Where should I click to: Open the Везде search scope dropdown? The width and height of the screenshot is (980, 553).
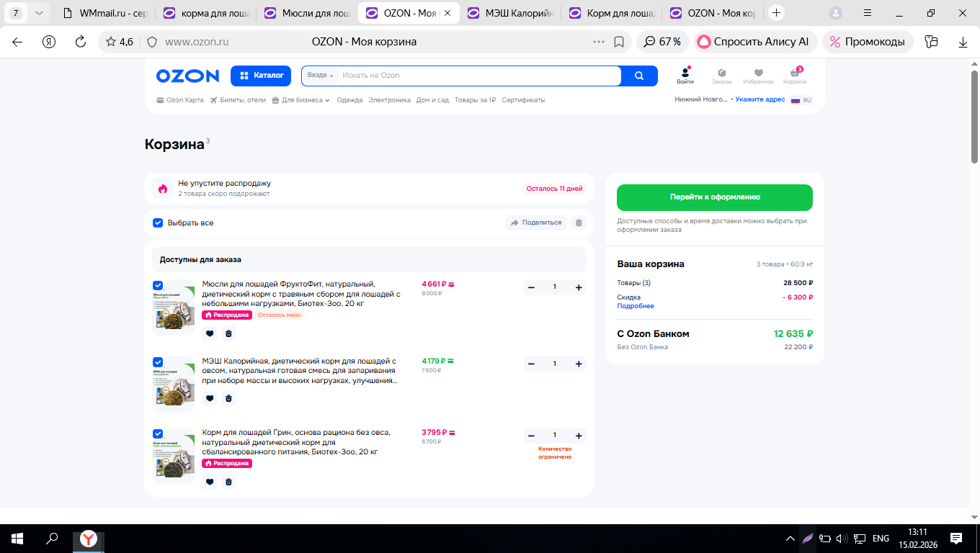pos(321,76)
